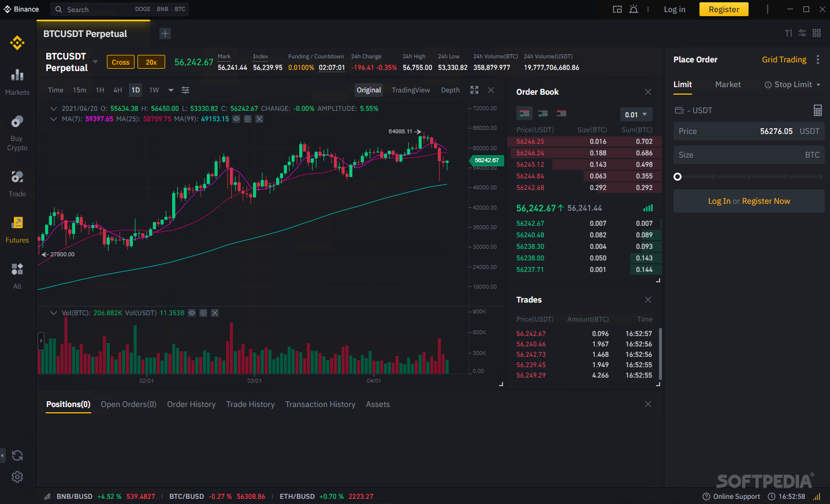The width and height of the screenshot is (830, 504).
Task: Click Log in at the top
Action: click(x=675, y=9)
